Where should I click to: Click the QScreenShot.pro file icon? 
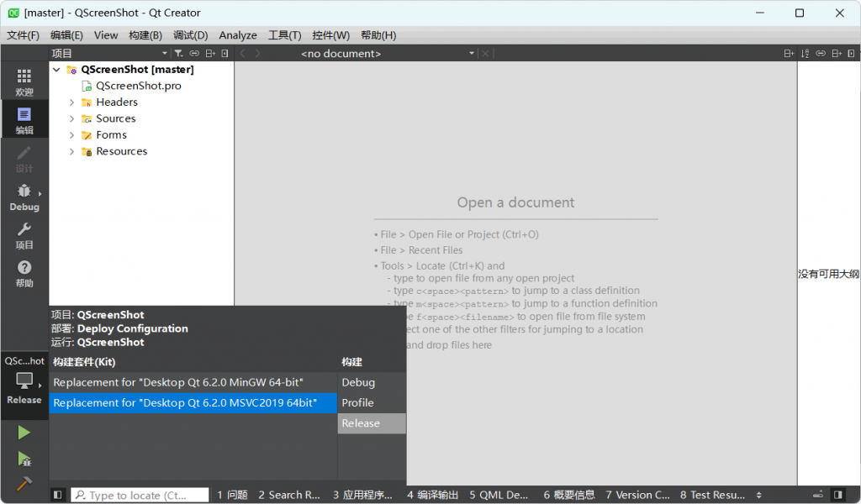click(87, 87)
